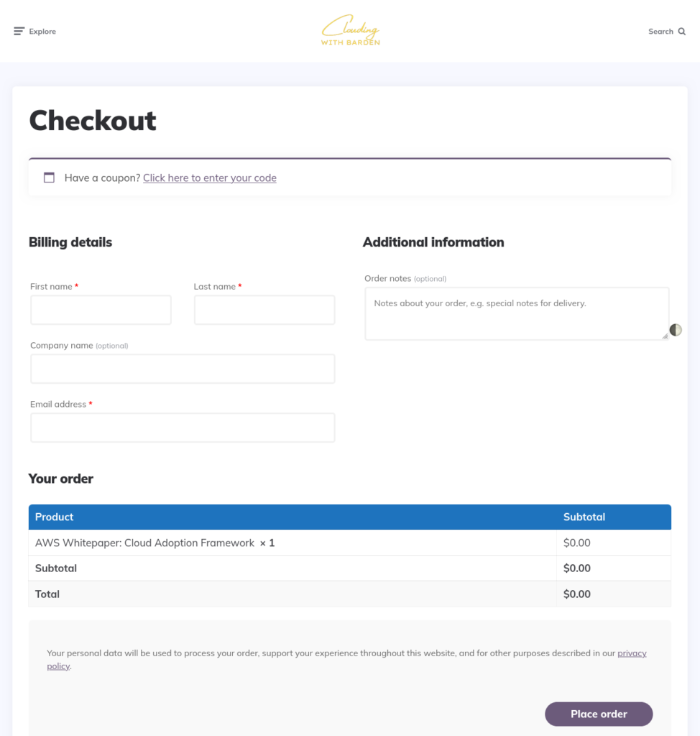This screenshot has width=700, height=736.
Task: Open the Search label in header
Action: point(660,32)
